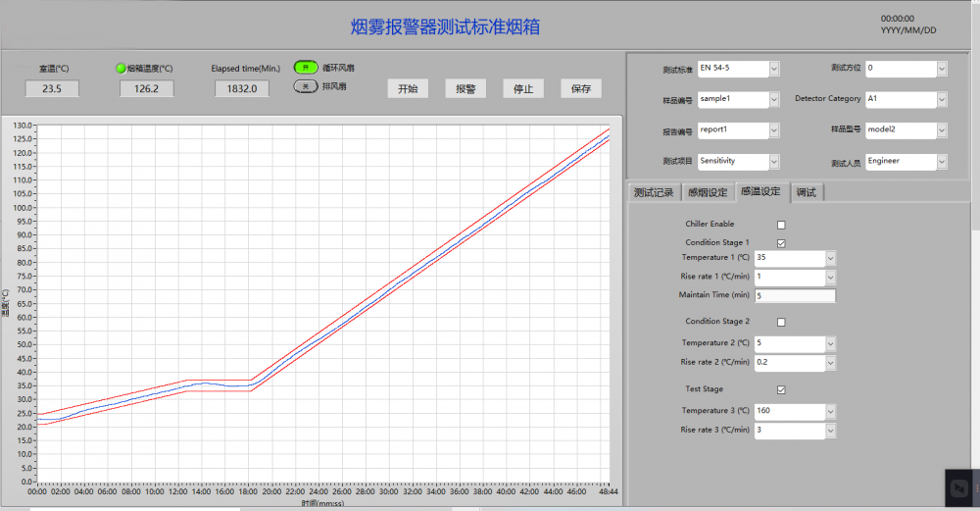Viewport: 980px width, 511px height.
Task: Expand the Detector Category dropdown arrow
Action: [942, 99]
